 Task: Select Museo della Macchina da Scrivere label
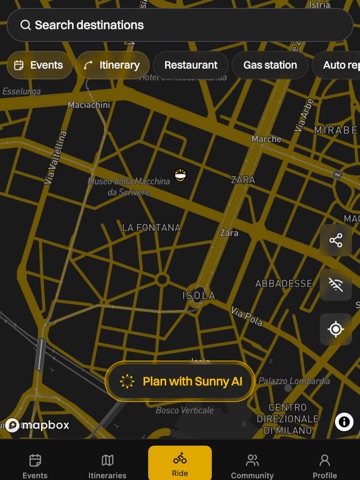pyautogui.click(x=129, y=187)
